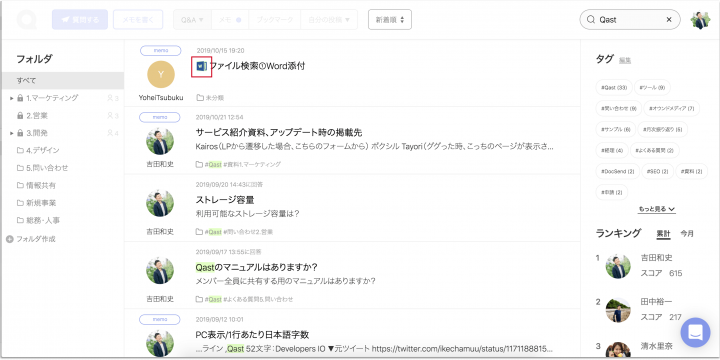Click YoheiTsubuku's yellow Y avatar
The height and width of the screenshot is (360, 720).
(x=161, y=75)
